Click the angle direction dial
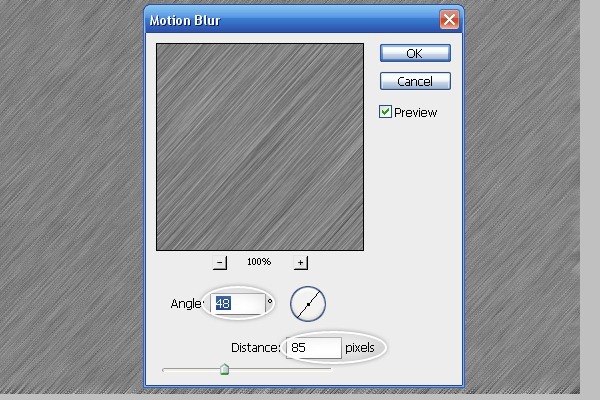This screenshot has width=600, height=400. 308,304
